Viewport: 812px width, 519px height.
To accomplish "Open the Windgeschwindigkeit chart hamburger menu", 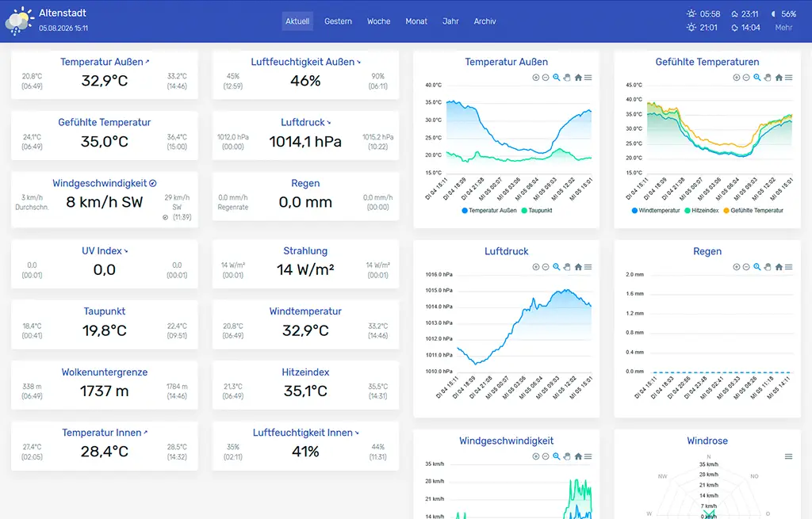I will 588,456.
